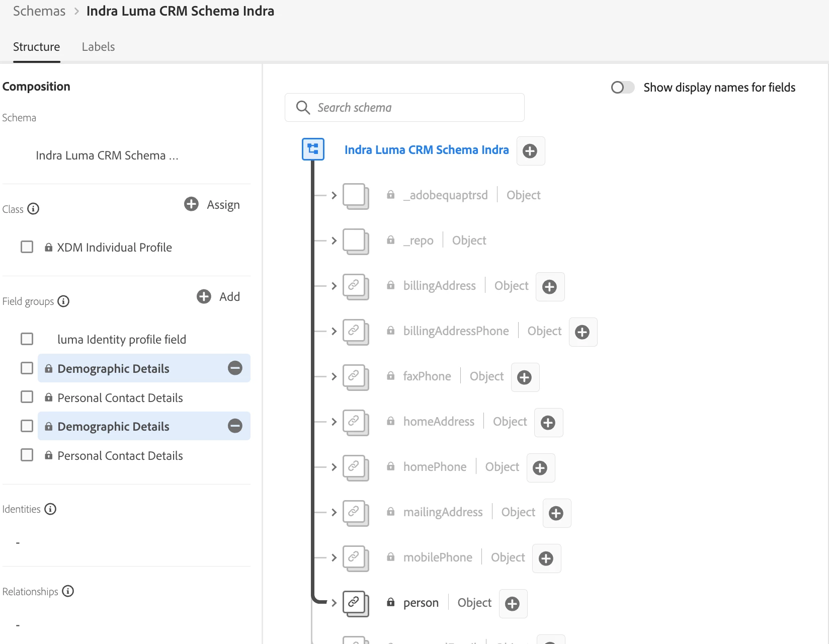Go to Schemas breadcrumb
This screenshot has width=829, height=644.
pyautogui.click(x=39, y=11)
